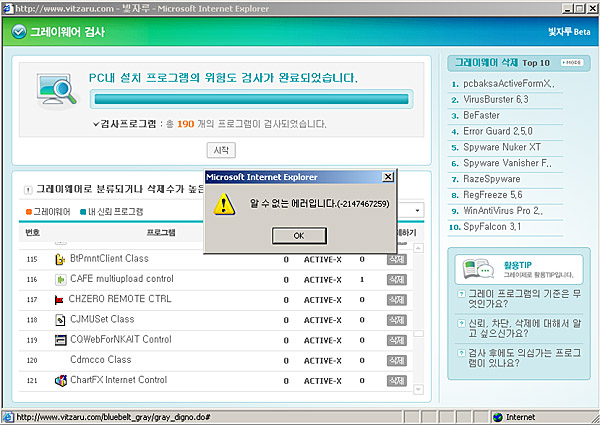Screen dimensions: 600x425
Task: Click the teal 내 신뢰 프로그램 legend marker
Action: pos(83,212)
